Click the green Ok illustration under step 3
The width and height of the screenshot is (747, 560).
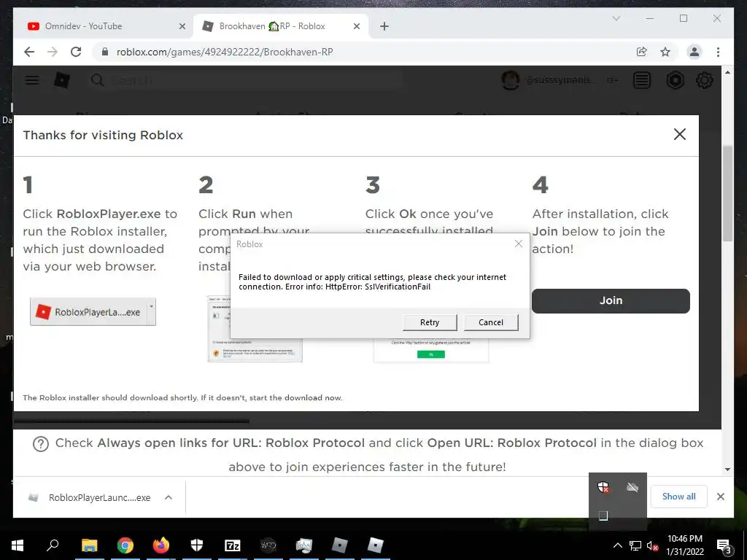(x=431, y=354)
